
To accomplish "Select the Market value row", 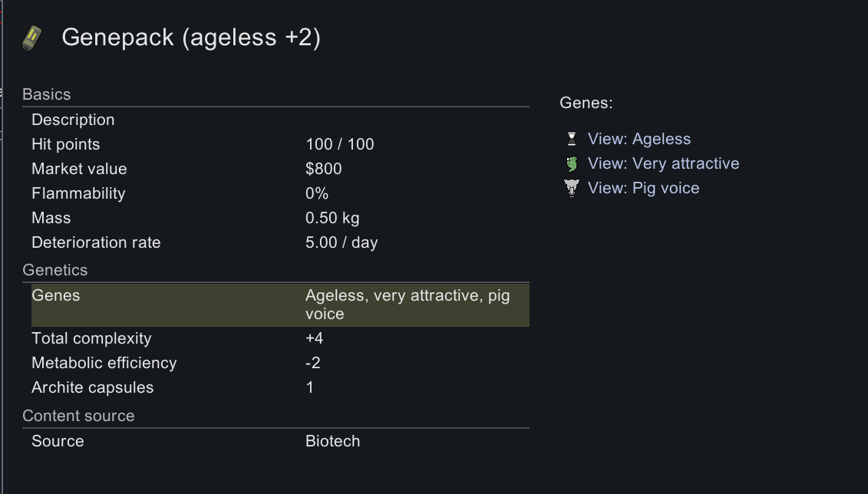I will point(280,169).
